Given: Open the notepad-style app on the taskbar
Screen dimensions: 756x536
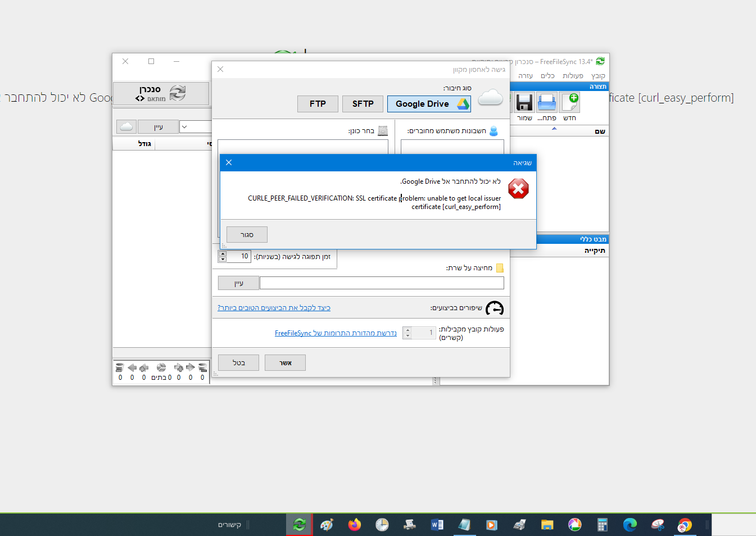Looking at the screenshot, I should click(x=465, y=525).
